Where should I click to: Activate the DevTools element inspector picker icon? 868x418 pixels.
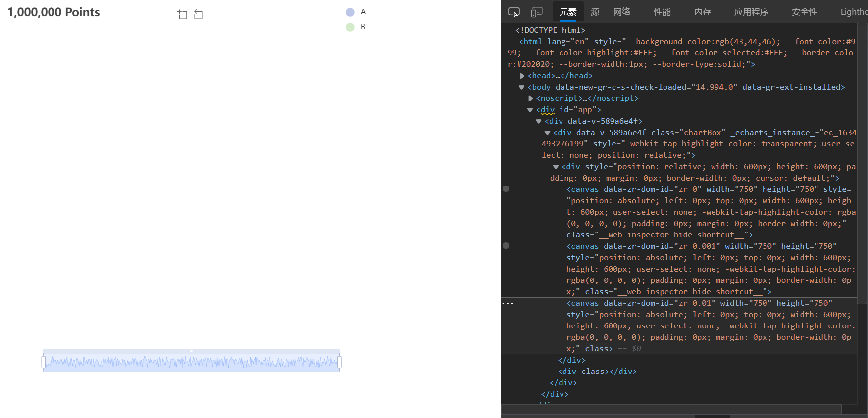click(x=514, y=12)
